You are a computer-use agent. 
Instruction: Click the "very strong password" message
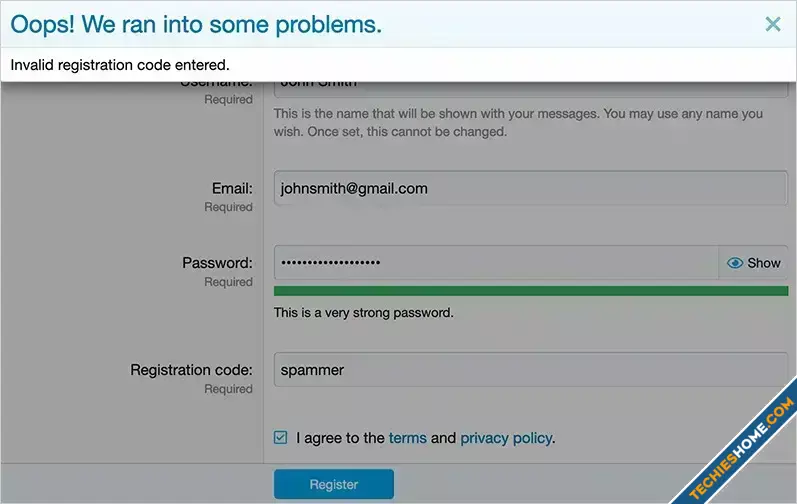[x=364, y=313]
